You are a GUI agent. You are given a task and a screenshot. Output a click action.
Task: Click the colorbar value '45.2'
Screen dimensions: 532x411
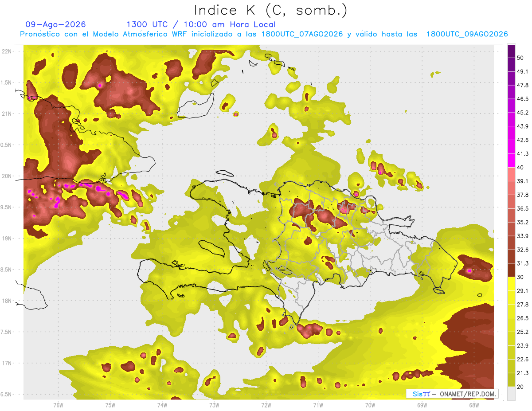pos(523,113)
